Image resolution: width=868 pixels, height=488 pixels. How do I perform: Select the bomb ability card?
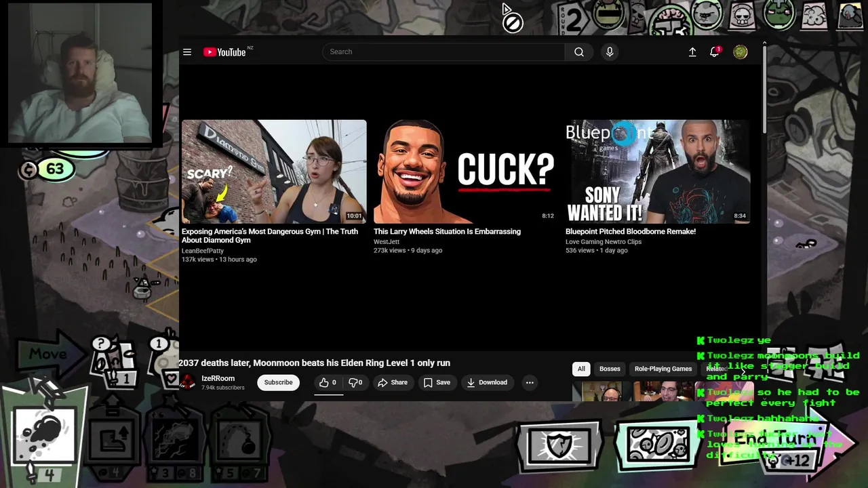click(x=239, y=441)
